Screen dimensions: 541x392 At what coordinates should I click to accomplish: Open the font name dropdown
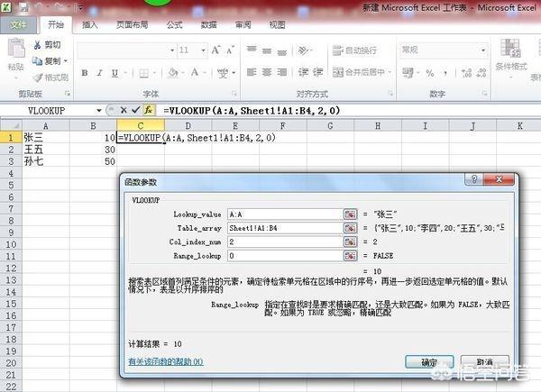pos(172,50)
